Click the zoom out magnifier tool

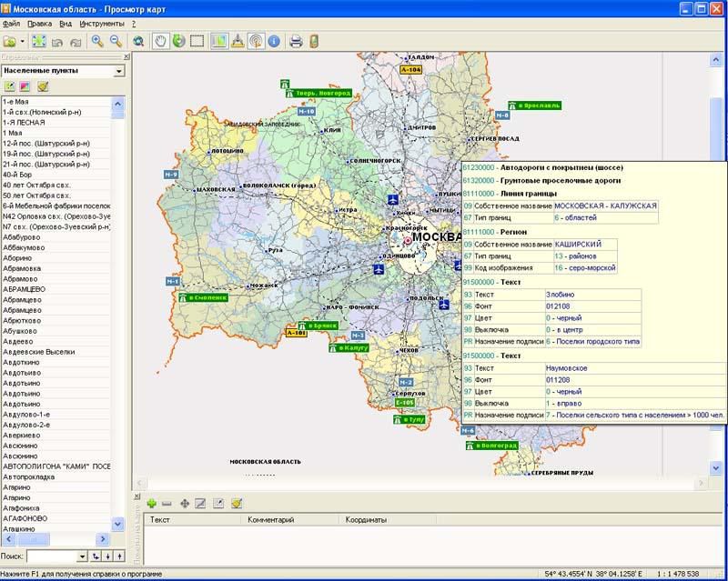pos(116,41)
